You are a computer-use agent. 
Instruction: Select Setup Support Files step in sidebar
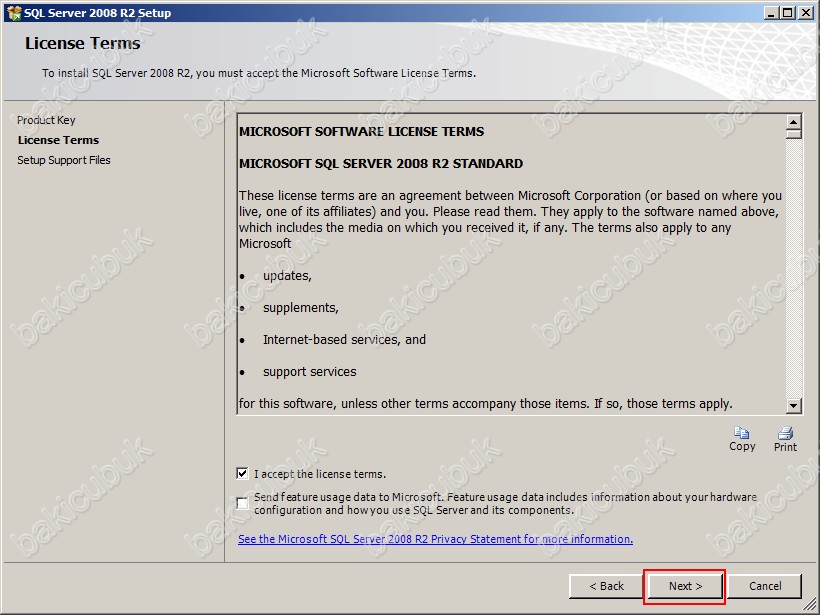click(64, 160)
